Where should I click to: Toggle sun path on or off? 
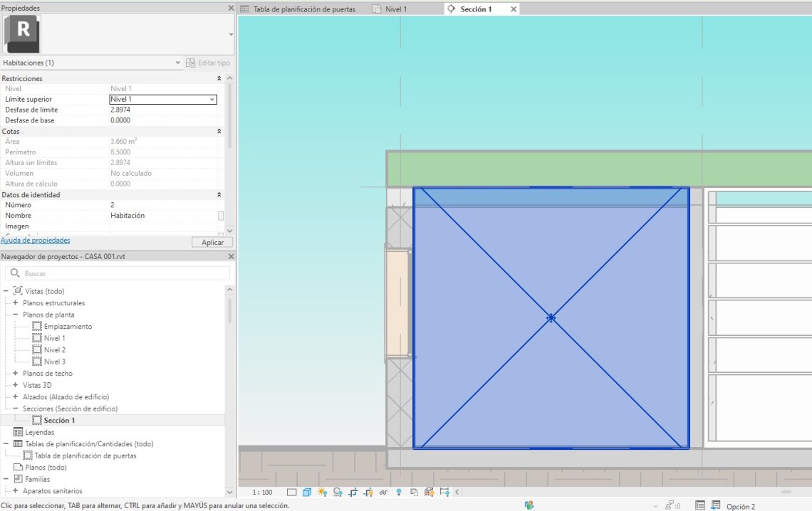tap(322, 492)
